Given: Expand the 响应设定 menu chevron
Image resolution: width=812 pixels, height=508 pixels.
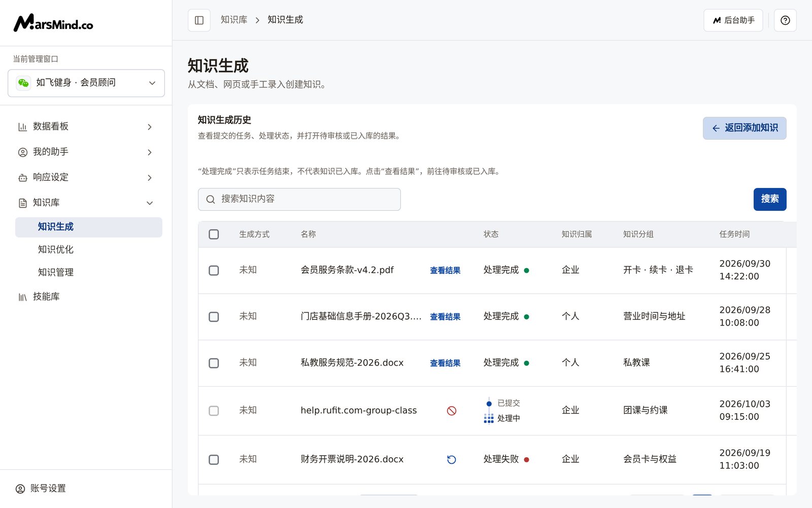Looking at the screenshot, I should 150,177.
